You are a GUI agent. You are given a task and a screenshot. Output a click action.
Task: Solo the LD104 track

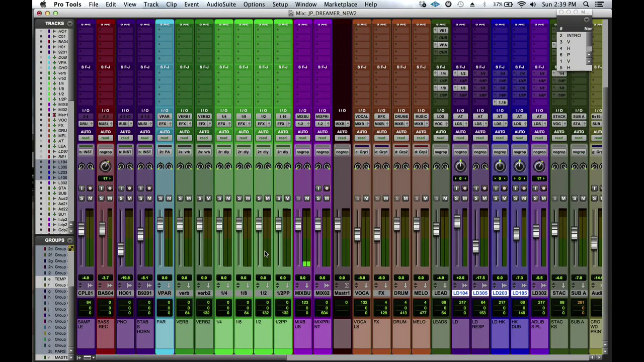pos(456,198)
